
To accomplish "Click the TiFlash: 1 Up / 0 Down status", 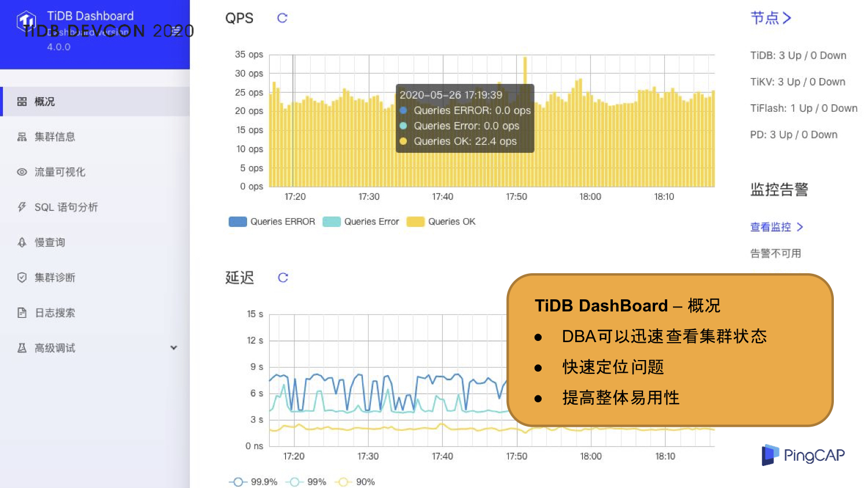I will (804, 108).
